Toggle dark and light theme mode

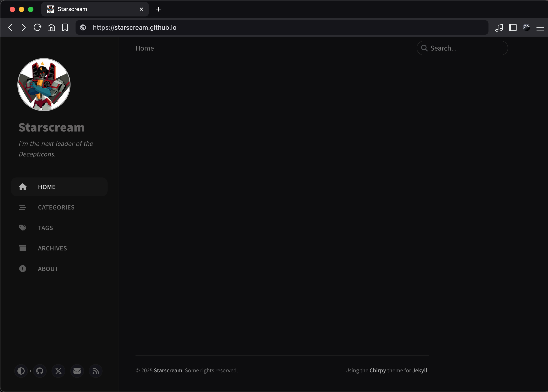pos(21,371)
